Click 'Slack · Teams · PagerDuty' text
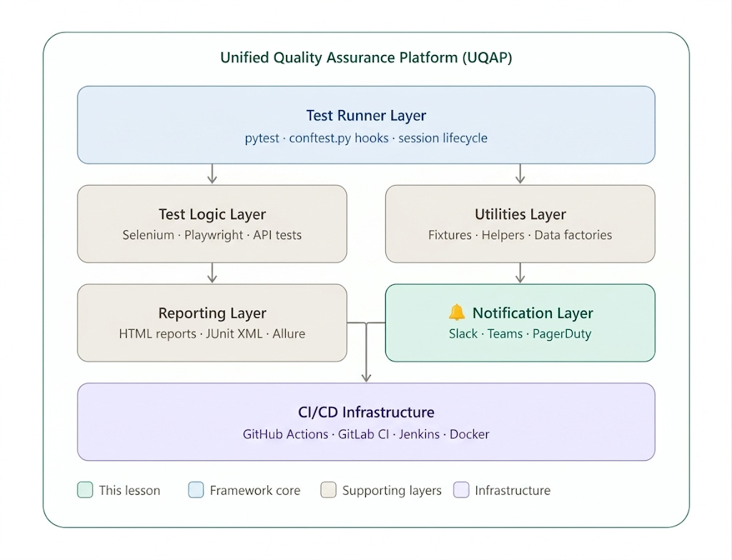Image resolution: width=732 pixels, height=560 pixels. coord(520,334)
